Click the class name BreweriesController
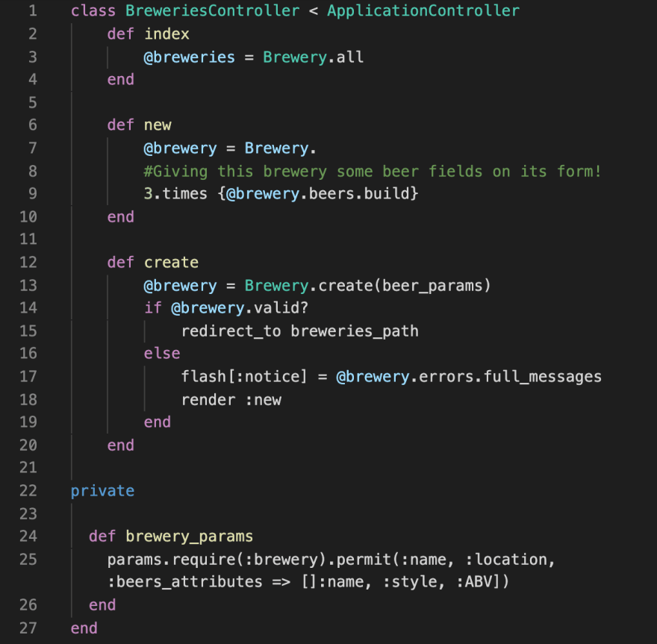 tap(213, 10)
